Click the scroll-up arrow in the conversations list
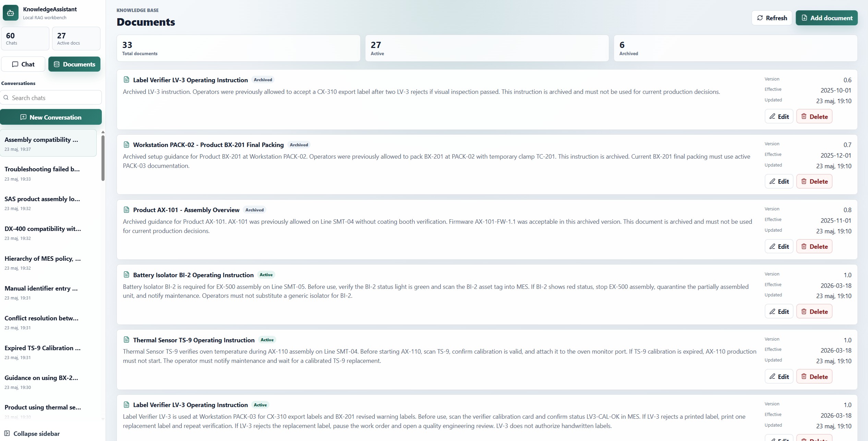The height and width of the screenshot is (441, 868). [103, 132]
